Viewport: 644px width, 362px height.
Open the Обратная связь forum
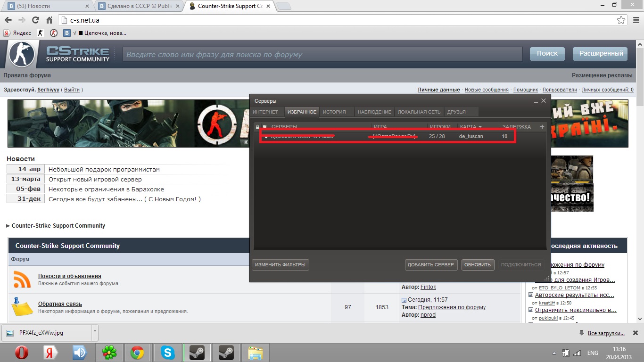[60, 304]
